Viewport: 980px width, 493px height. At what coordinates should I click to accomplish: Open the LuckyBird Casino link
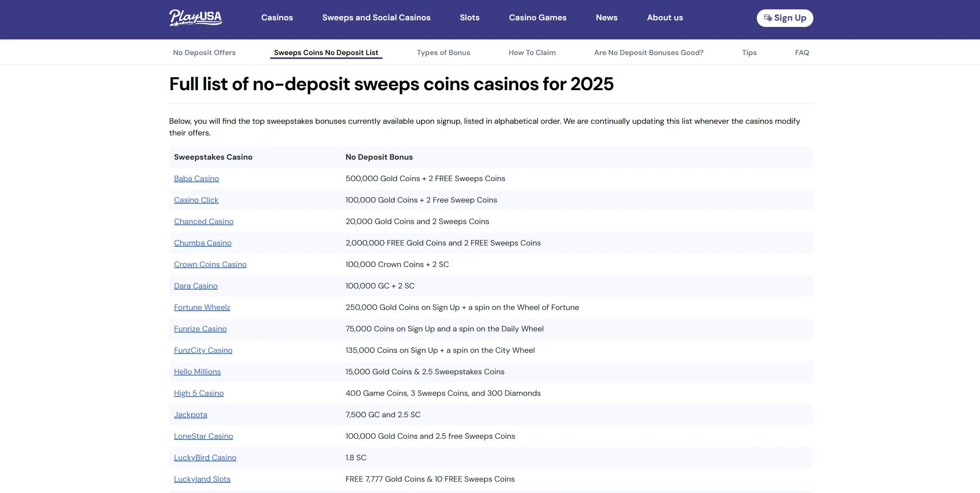(205, 457)
